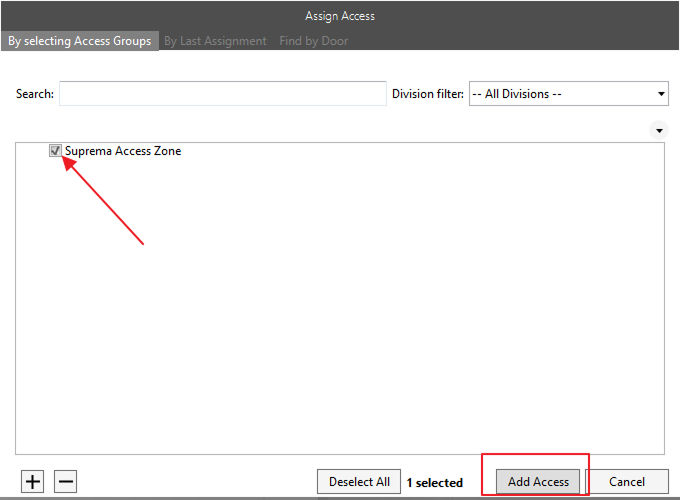Image resolution: width=680 pixels, height=500 pixels.
Task: Open the Division filter combo box
Action: 560,94
